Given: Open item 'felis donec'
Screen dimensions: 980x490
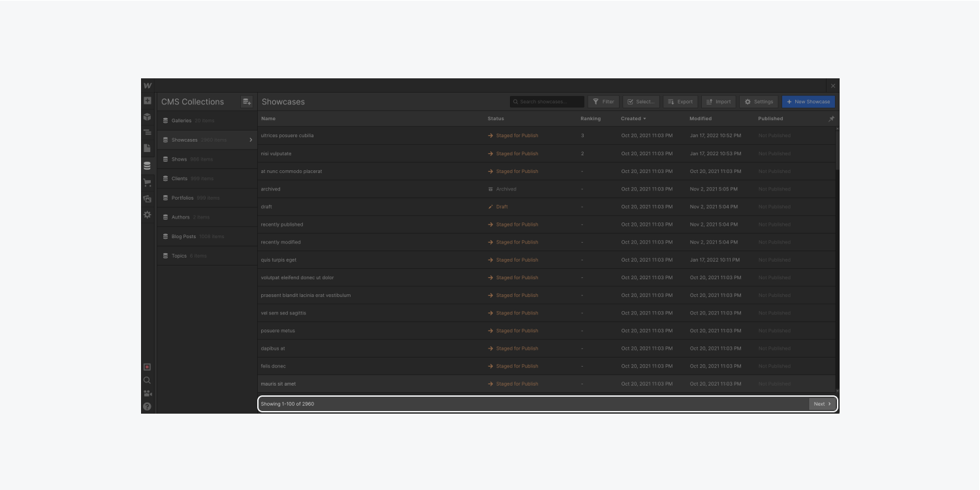Looking at the screenshot, I should 546,366.
